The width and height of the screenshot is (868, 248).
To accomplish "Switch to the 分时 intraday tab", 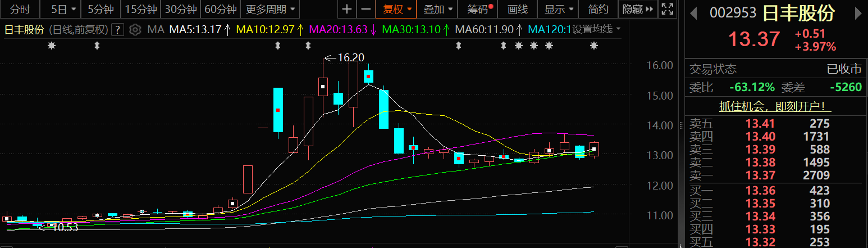I will pyautogui.click(x=20, y=9).
